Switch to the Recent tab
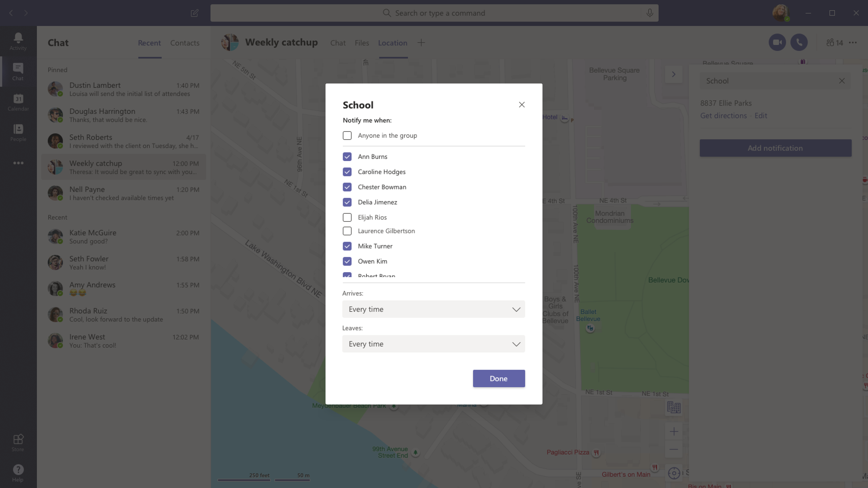Screen dimensions: 868x488 tap(149, 43)
